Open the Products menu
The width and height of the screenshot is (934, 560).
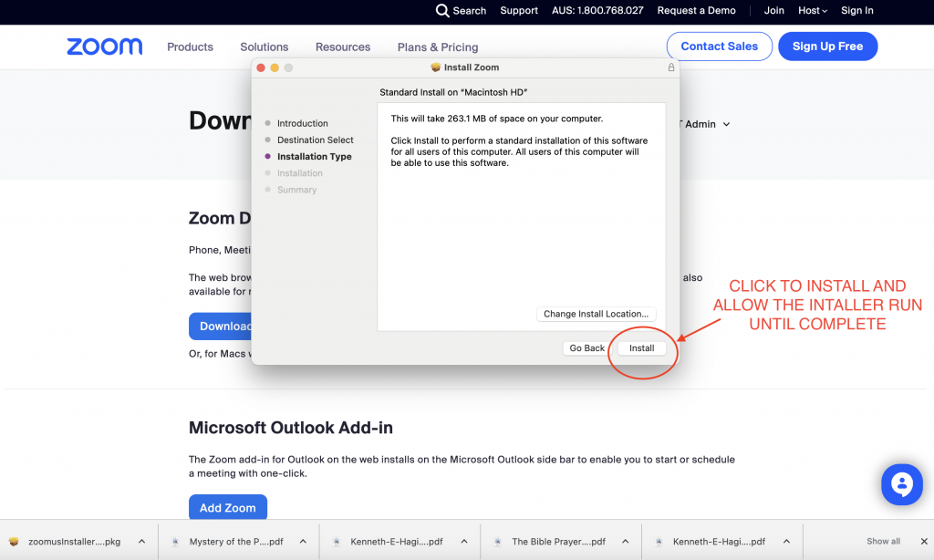(x=190, y=47)
